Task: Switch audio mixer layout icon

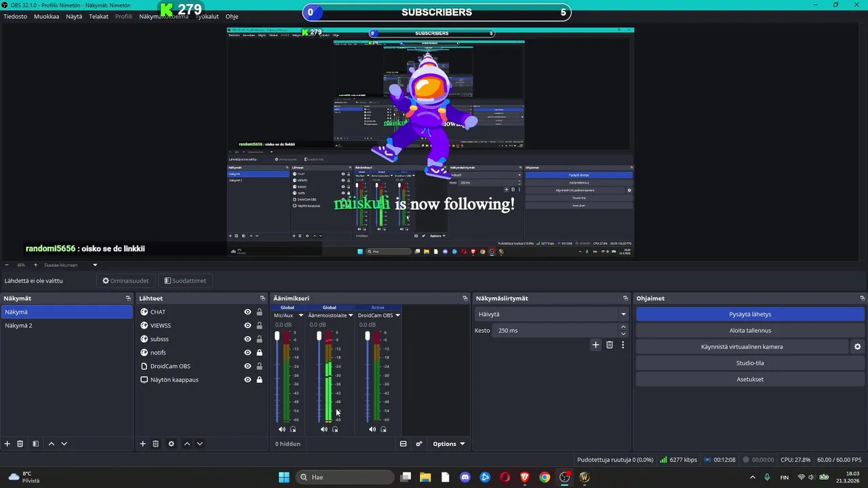Action: pyautogui.click(x=403, y=444)
